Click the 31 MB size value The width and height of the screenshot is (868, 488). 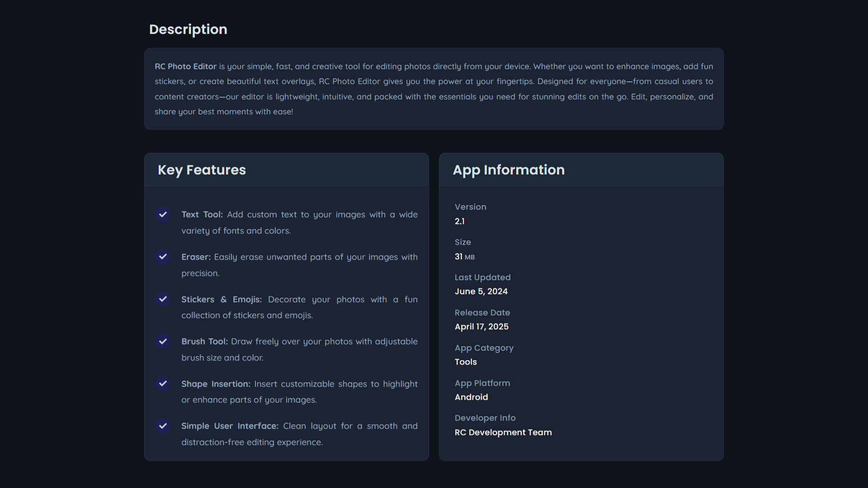tap(464, 257)
